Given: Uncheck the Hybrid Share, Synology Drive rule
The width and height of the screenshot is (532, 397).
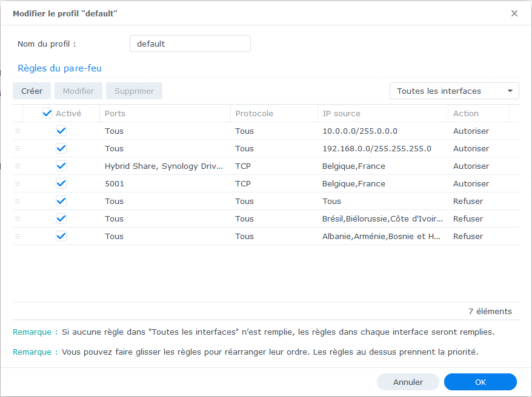Looking at the screenshot, I should pos(61,166).
